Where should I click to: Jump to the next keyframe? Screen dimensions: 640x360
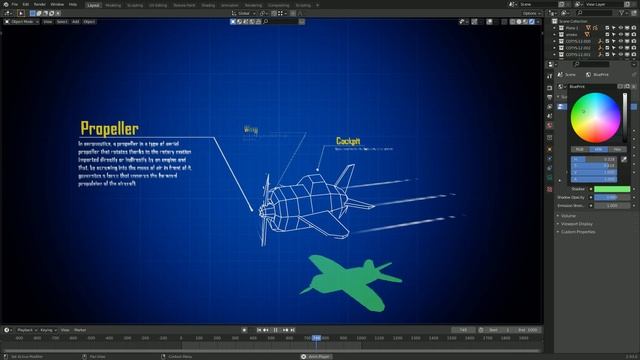[285, 330]
